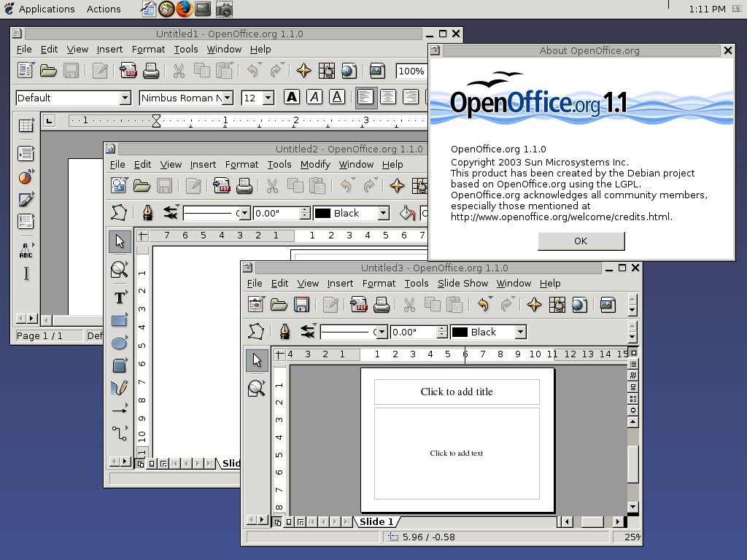747x560 pixels.
Task: Enable center alignment in Writer
Action: (x=388, y=97)
